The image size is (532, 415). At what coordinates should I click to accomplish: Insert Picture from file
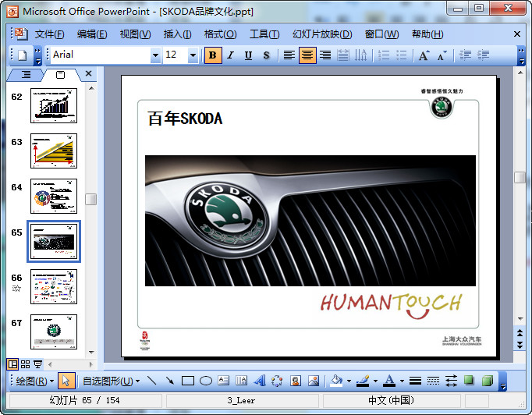point(314,381)
